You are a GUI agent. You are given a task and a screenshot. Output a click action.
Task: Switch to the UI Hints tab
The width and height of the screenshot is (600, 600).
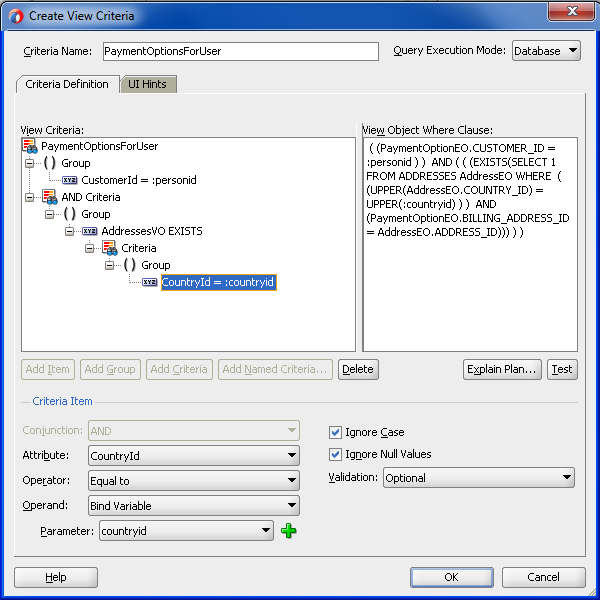coord(148,84)
